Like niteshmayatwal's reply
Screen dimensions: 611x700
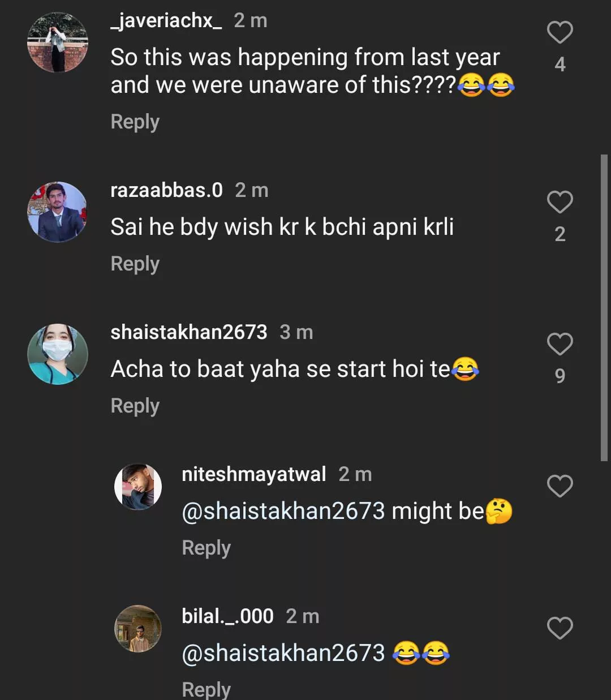[560, 486]
